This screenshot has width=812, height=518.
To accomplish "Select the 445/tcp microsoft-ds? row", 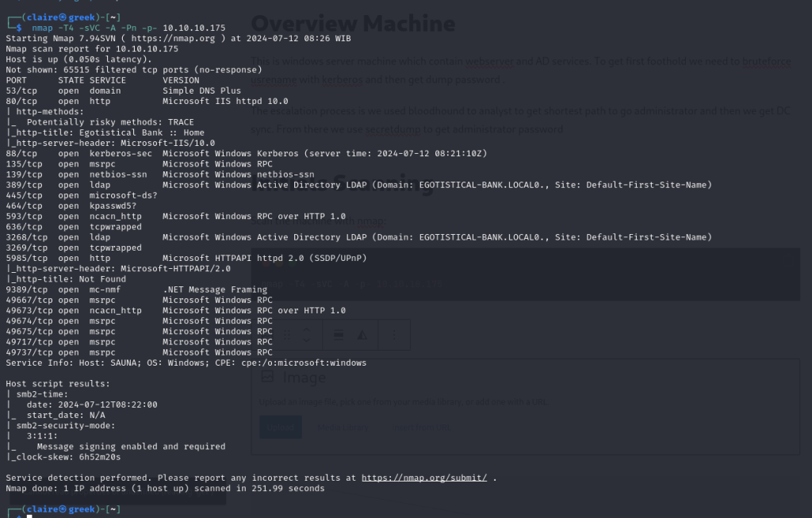I will pos(82,195).
